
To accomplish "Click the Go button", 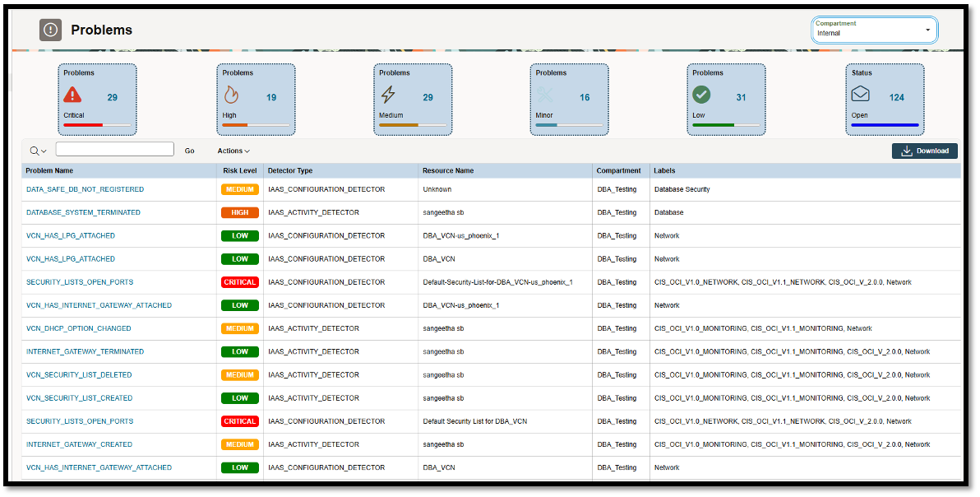I will (x=189, y=150).
